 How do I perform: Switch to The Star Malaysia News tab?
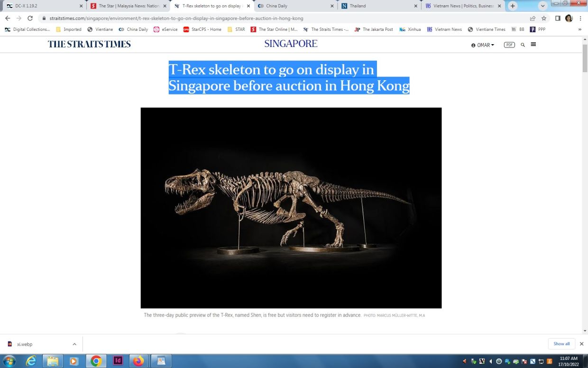coord(128,6)
